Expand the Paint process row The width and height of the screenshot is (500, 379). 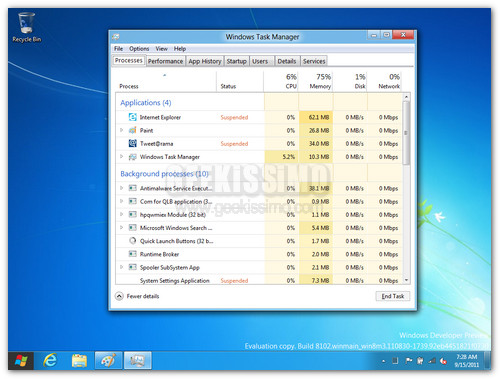pyautogui.click(x=122, y=130)
